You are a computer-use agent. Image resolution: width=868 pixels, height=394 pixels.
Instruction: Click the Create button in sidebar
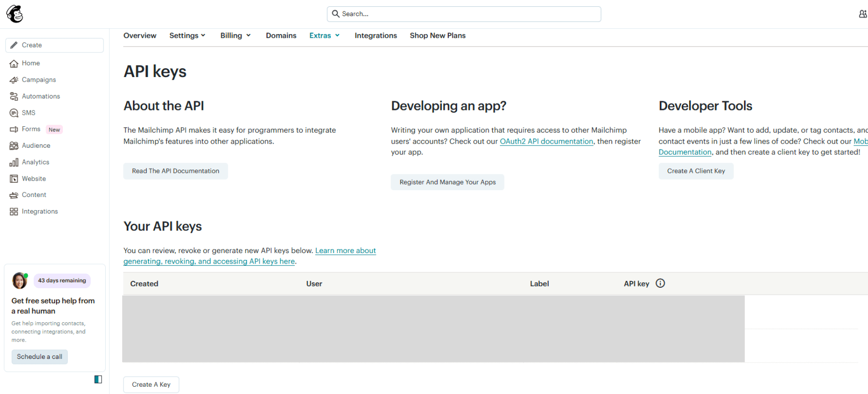pos(54,45)
